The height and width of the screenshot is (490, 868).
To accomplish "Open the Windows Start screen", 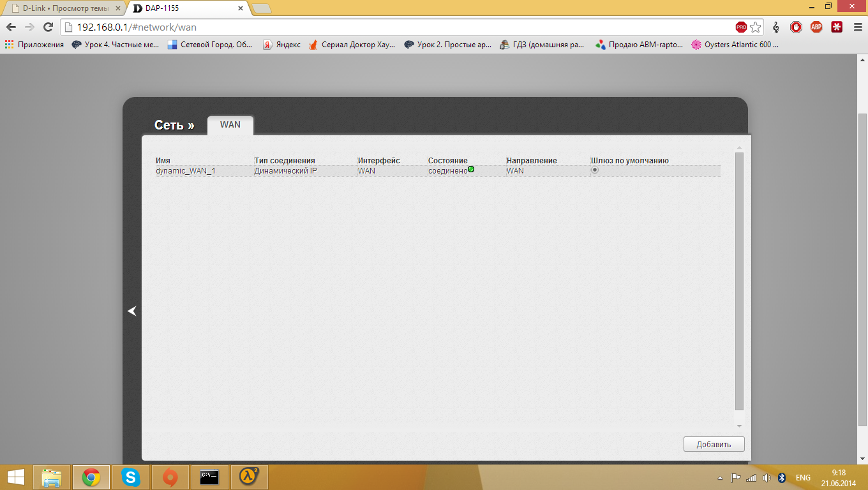I will click(16, 477).
